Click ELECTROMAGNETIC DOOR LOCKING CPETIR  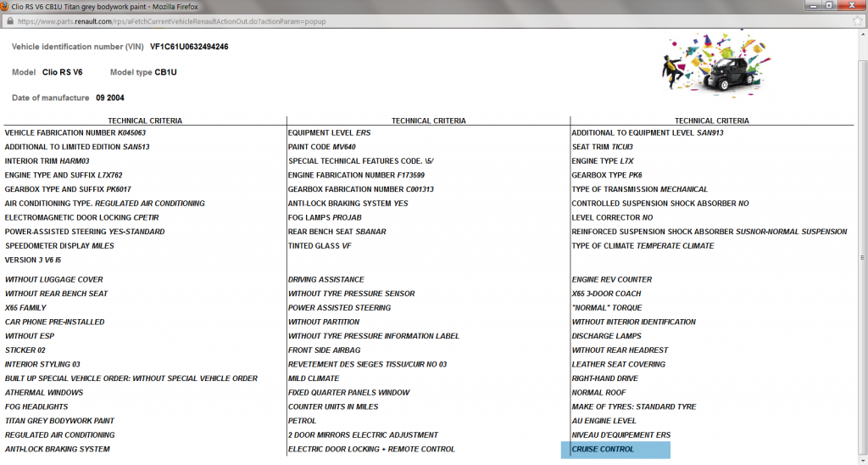click(x=82, y=218)
